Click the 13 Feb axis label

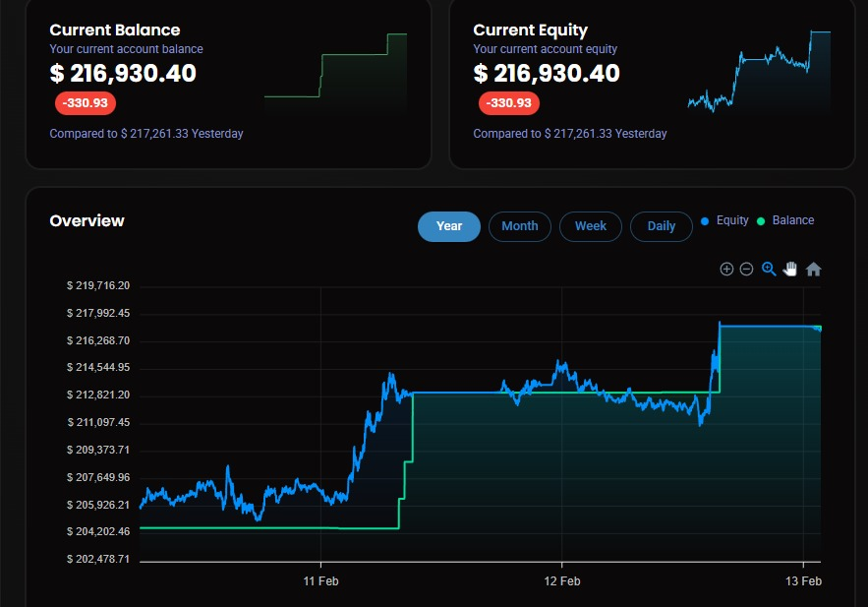point(803,581)
